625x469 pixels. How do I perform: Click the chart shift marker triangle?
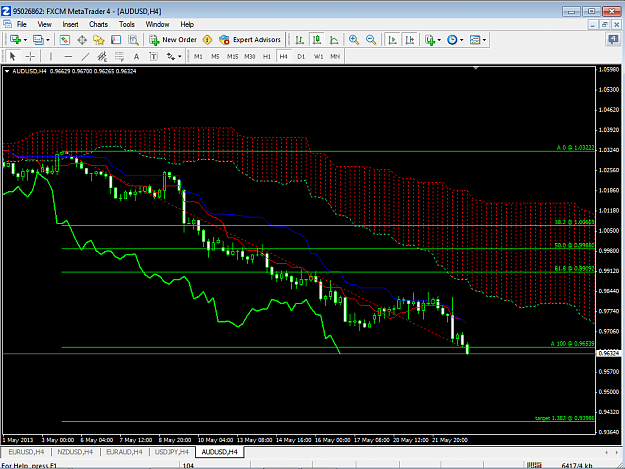[476, 68]
